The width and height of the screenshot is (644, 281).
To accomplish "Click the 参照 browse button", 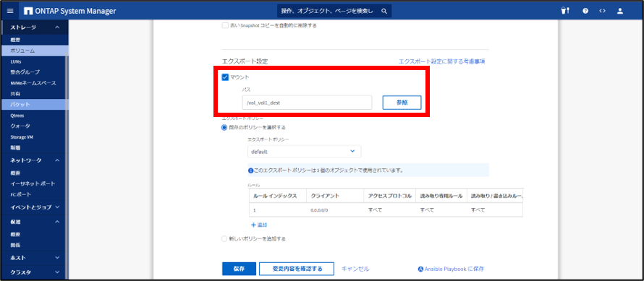I will click(402, 103).
